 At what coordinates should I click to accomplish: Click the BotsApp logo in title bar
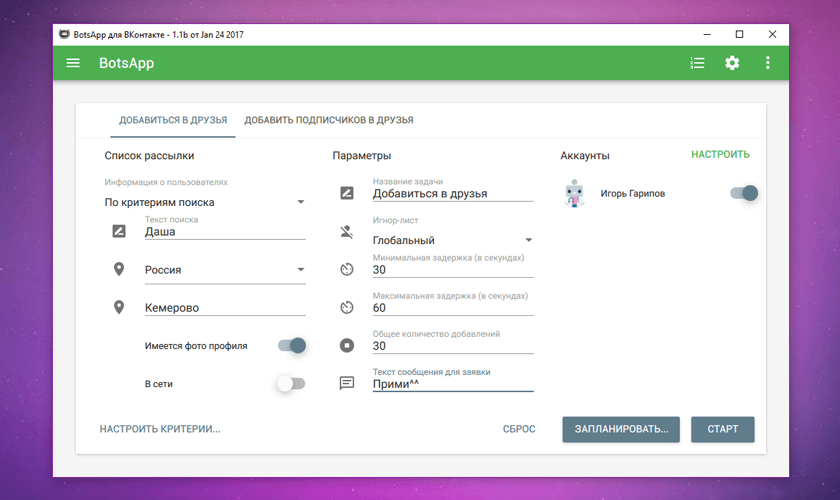point(64,34)
